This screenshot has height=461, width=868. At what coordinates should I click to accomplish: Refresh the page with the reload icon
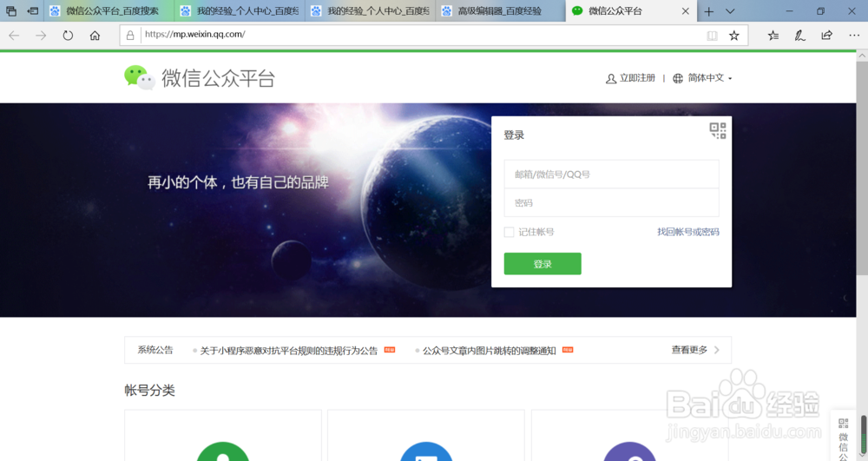point(68,36)
